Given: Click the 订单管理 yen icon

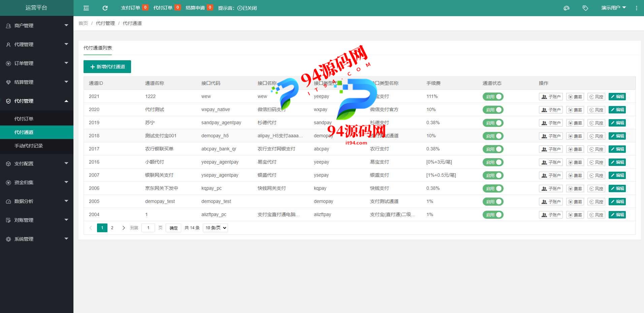Looking at the screenshot, I should pyautogui.click(x=8, y=63).
